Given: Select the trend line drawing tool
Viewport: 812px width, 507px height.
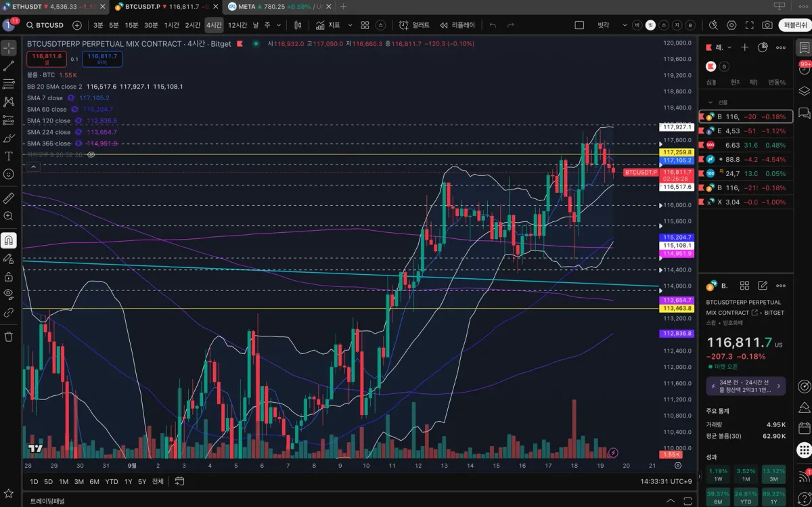Looking at the screenshot, I should click(x=9, y=66).
